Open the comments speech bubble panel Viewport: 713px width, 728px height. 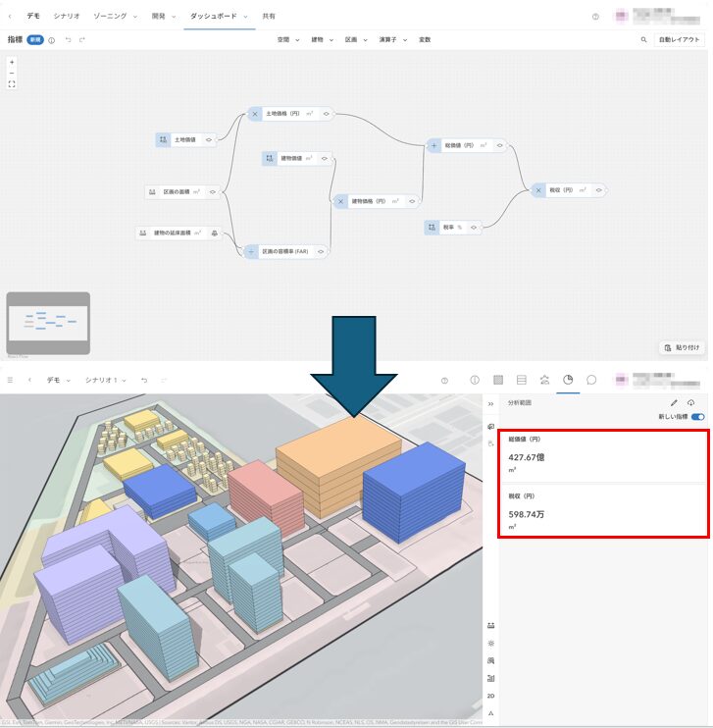pos(591,380)
